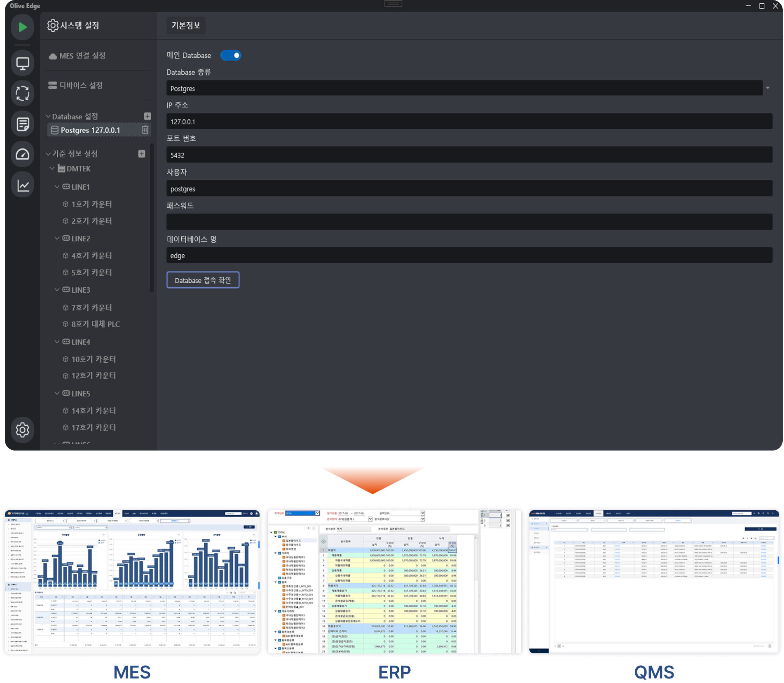Screen dimensions: 784x683
Task: Collapse LINE5 tree node
Action: click(x=57, y=393)
